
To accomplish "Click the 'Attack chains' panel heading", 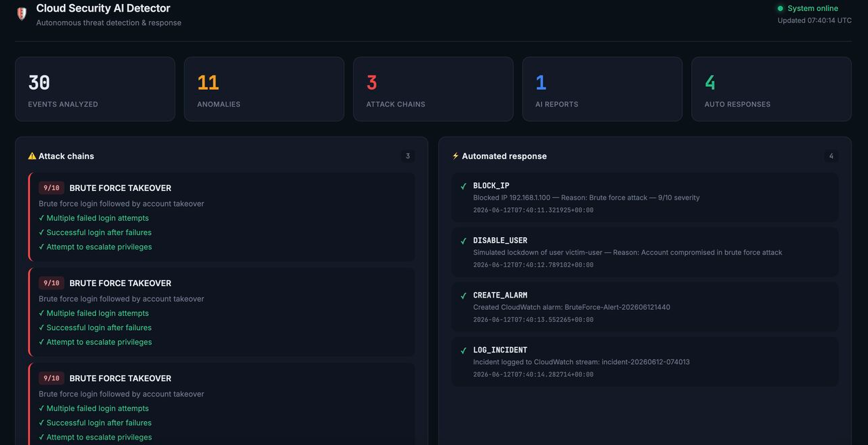I will tap(67, 156).
